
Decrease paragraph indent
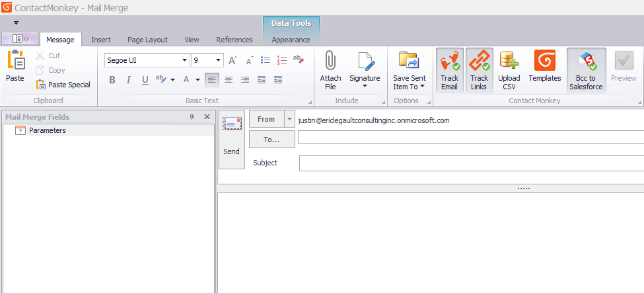pos(261,80)
